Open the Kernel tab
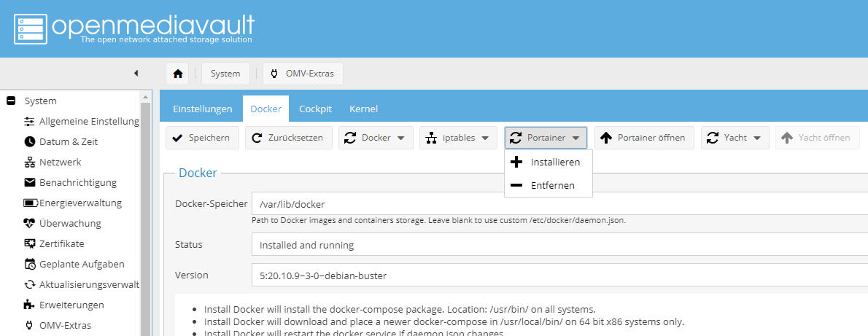868x336 pixels. (363, 109)
